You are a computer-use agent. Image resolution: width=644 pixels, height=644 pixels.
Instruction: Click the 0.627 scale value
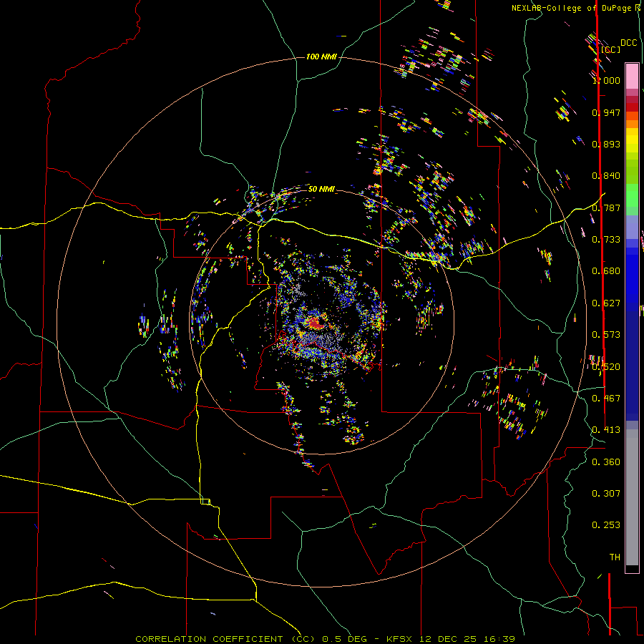[606, 303]
